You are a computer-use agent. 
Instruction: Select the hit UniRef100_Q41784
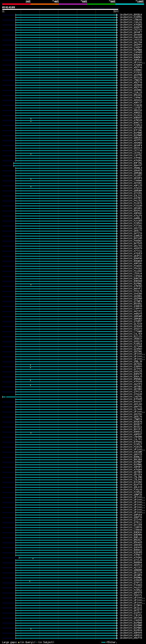point(131,42)
